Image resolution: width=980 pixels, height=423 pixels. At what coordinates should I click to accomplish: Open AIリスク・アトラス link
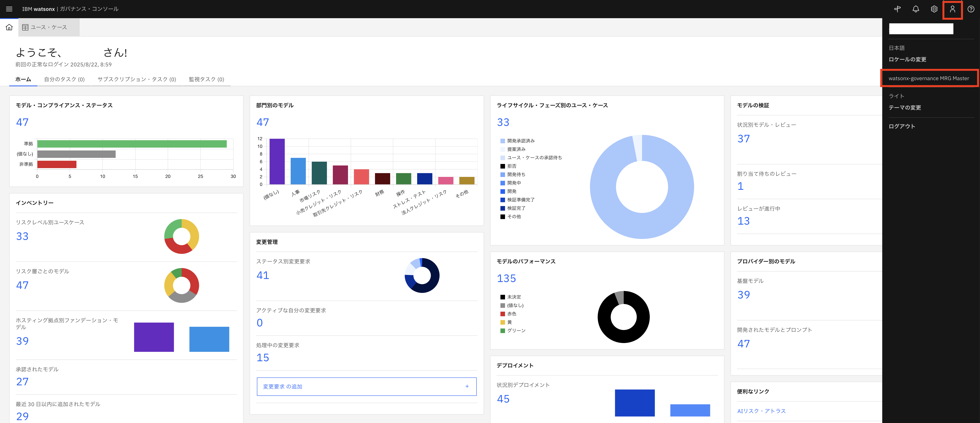[761, 411]
